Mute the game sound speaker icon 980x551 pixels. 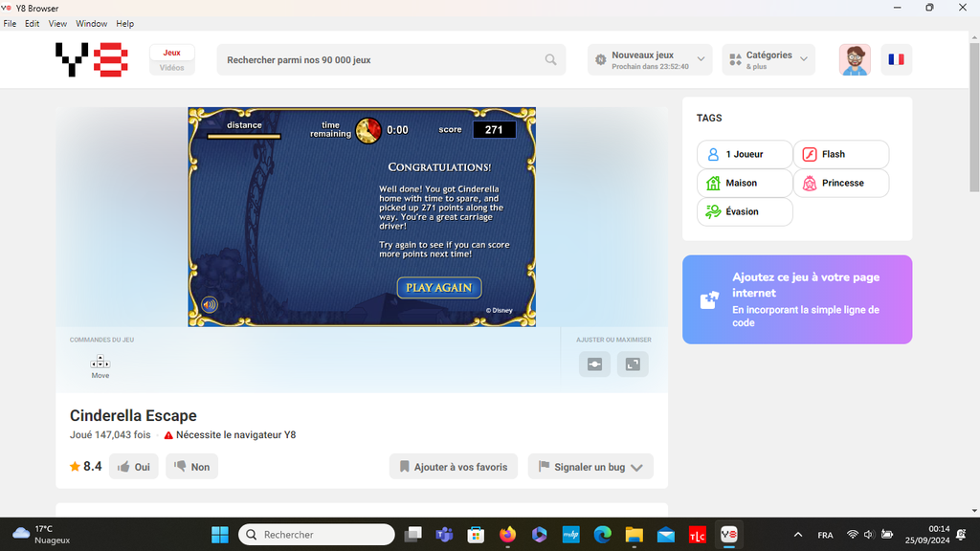click(x=209, y=305)
